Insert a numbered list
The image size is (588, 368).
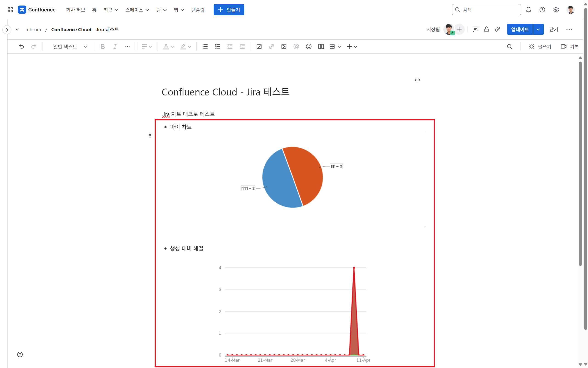[x=218, y=46]
